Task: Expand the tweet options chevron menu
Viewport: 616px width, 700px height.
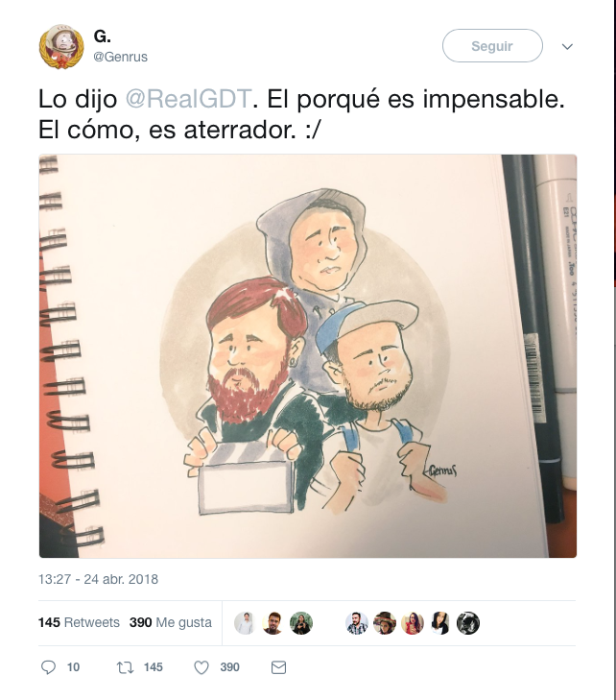Action: 567,46
